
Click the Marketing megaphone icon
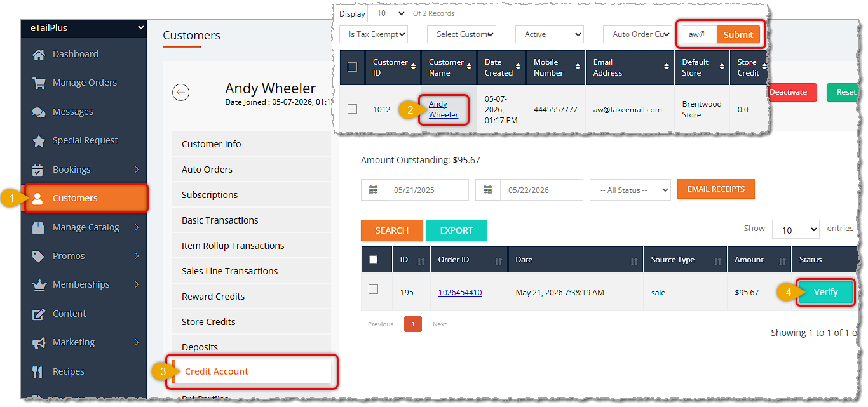(39, 343)
